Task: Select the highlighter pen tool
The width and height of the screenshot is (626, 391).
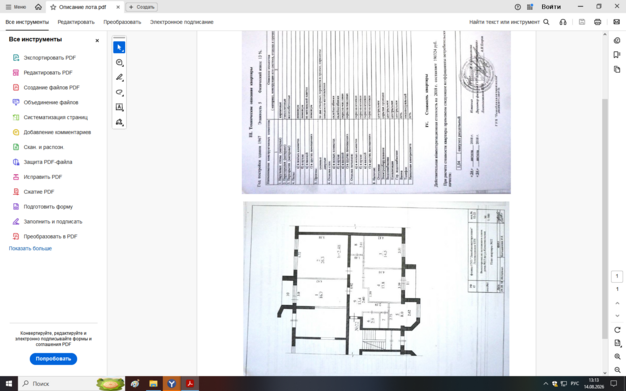Action: pos(119,77)
